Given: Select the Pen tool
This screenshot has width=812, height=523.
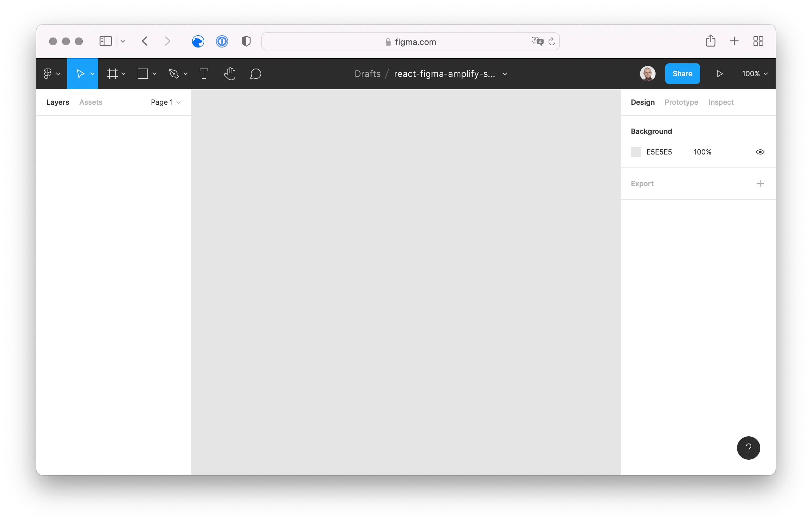Looking at the screenshot, I should tap(175, 74).
